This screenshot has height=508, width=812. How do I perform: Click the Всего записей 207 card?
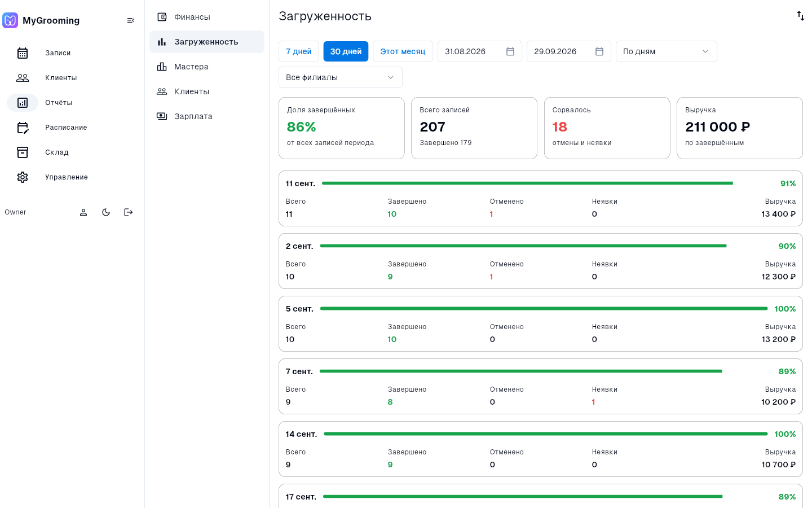(x=474, y=128)
